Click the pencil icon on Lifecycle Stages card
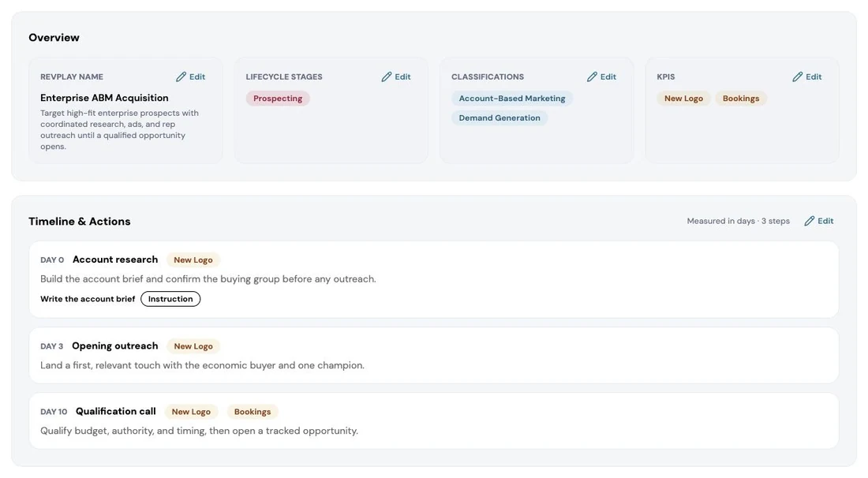 tap(387, 77)
